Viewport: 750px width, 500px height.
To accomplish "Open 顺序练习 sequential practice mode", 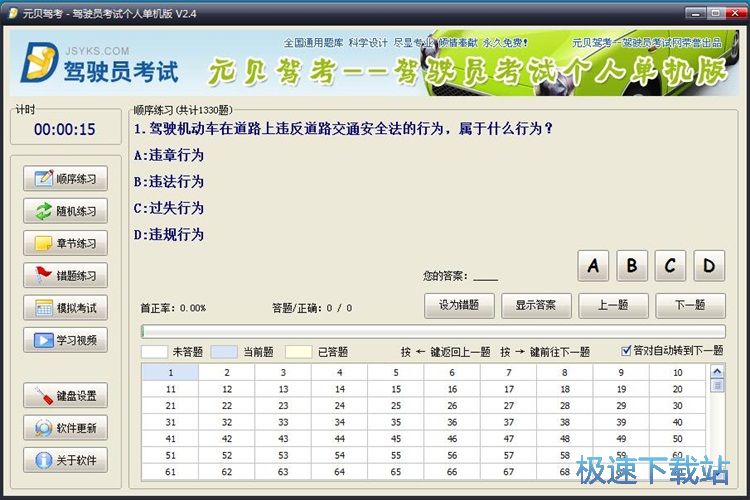I will point(65,179).
